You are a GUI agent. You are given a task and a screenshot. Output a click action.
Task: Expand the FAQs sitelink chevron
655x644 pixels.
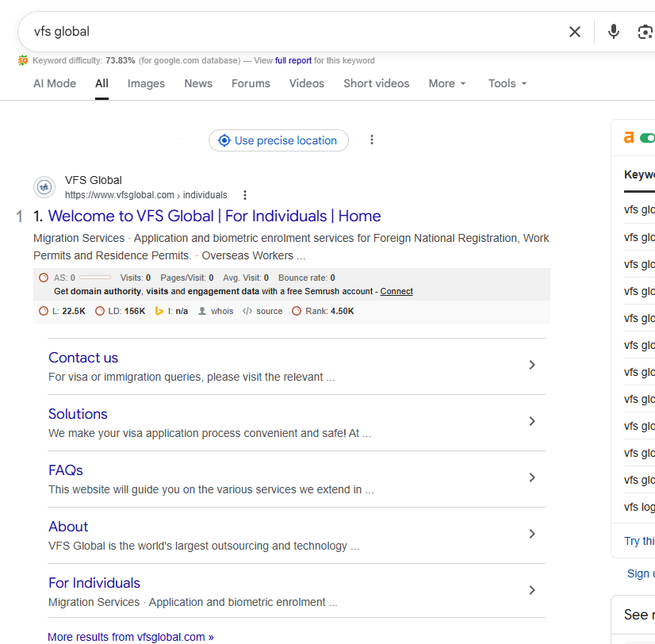click(x=532, y=477)
